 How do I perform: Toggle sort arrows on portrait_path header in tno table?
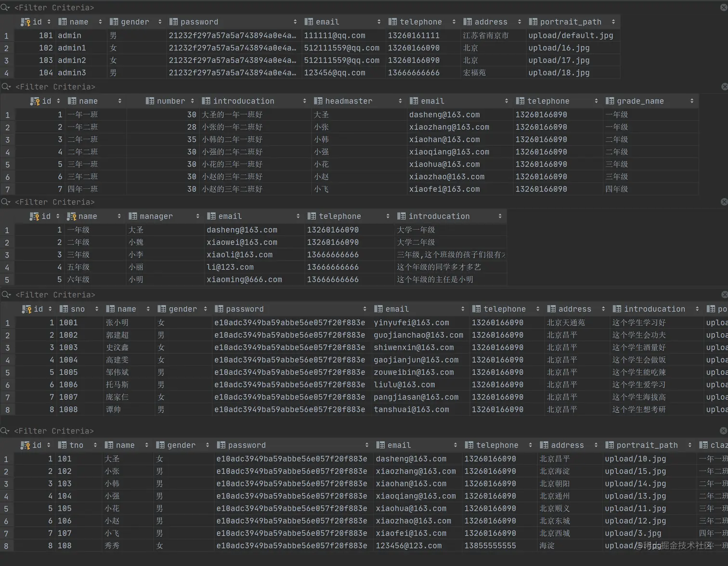coord(689,446)
